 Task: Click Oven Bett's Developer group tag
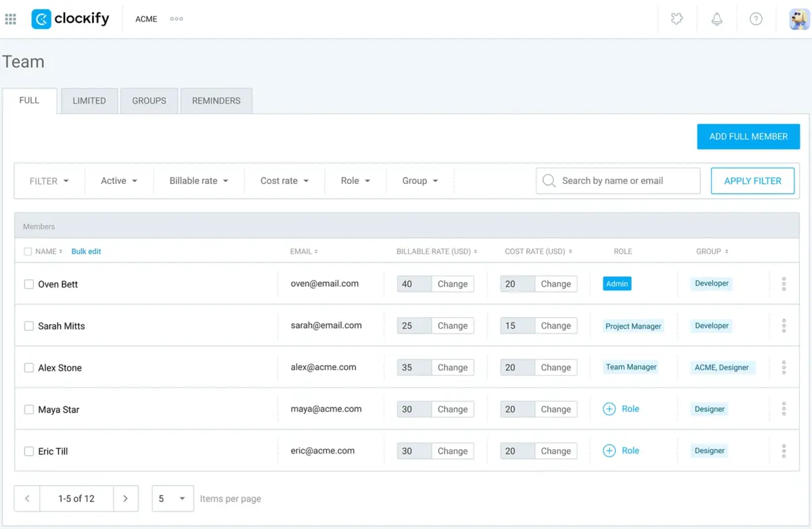[x=712, y=283]
